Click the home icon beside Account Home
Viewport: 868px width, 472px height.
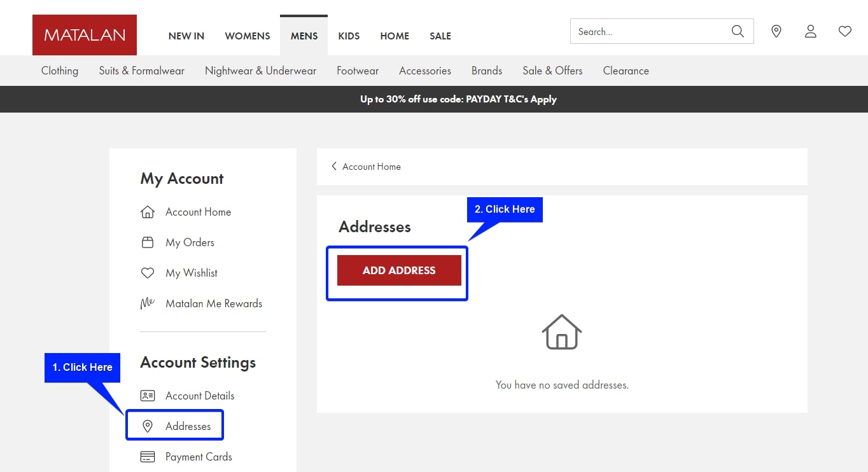click(x=148, y=212)
